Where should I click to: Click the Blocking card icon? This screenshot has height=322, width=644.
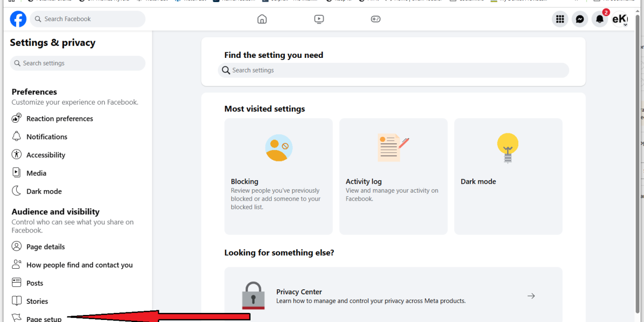click(x=278, y=147)
